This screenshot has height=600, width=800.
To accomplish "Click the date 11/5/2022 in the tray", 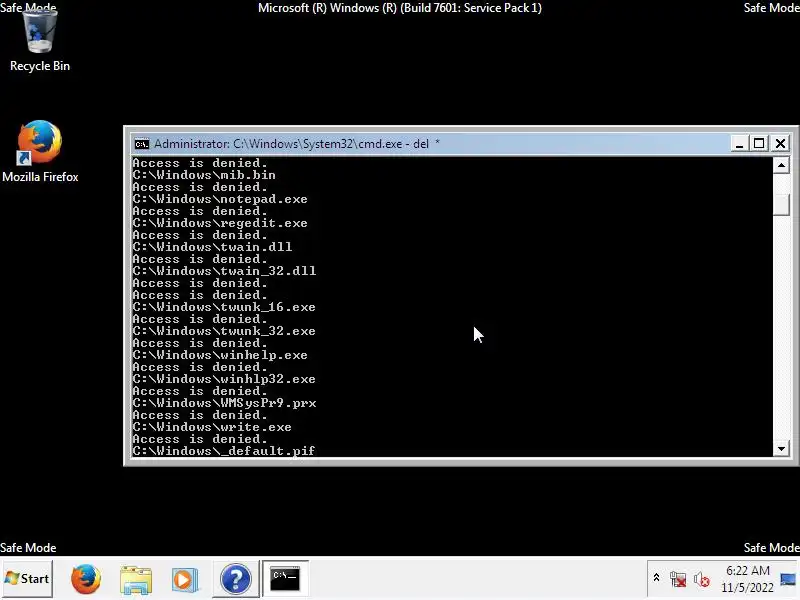I will point(747,588).
